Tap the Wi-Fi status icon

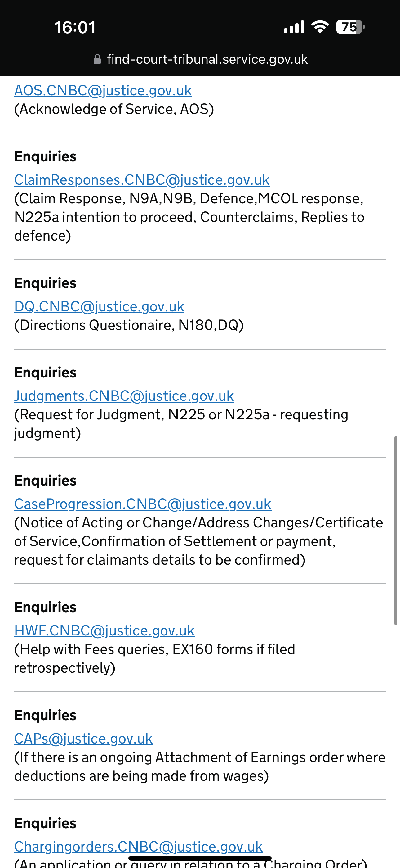pos(320,27)
